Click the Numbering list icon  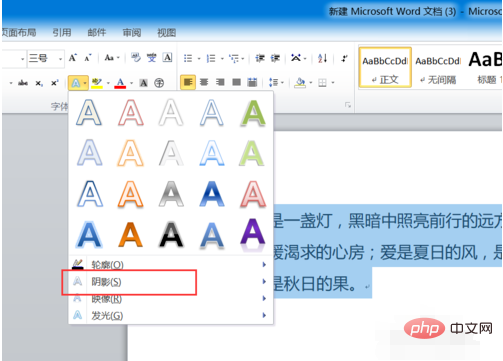(x=211, y=58)
